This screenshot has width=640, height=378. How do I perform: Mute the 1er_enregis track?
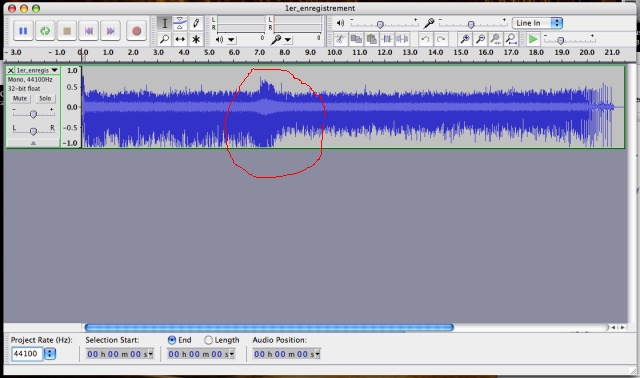(x=20, y=98)
